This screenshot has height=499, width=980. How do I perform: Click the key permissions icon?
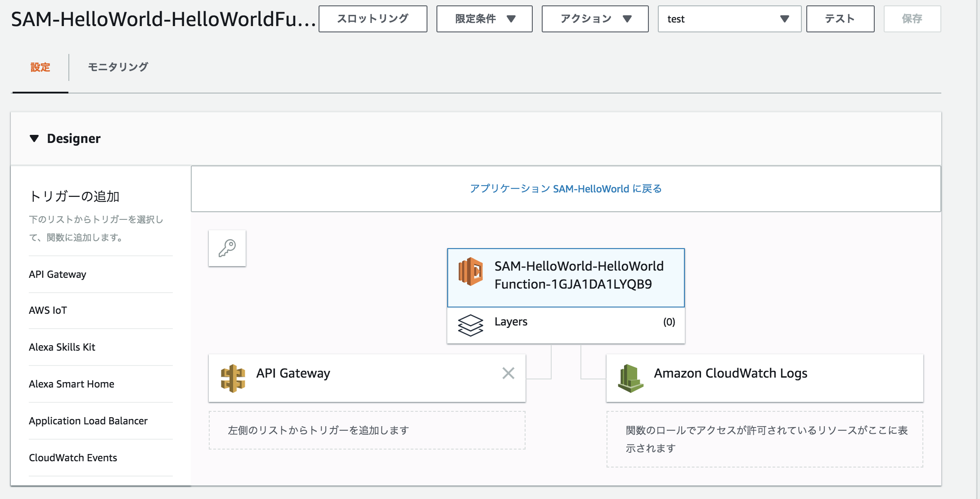[227, 248]
